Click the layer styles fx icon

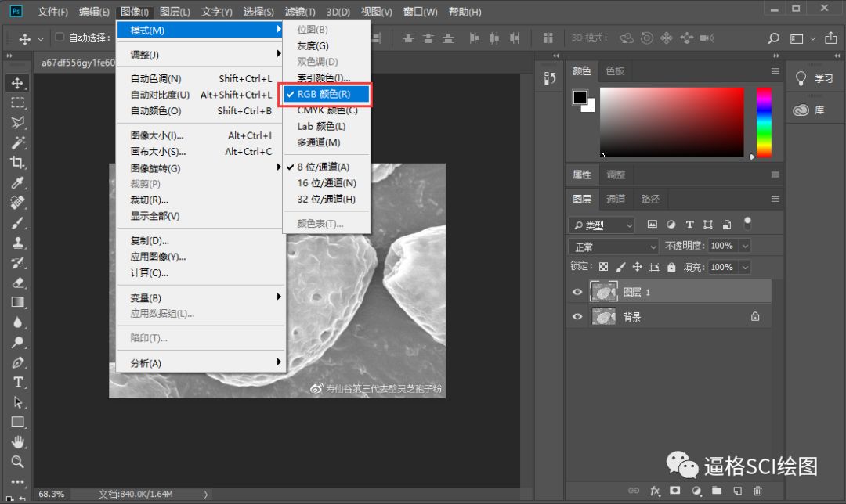coord(655,491)
